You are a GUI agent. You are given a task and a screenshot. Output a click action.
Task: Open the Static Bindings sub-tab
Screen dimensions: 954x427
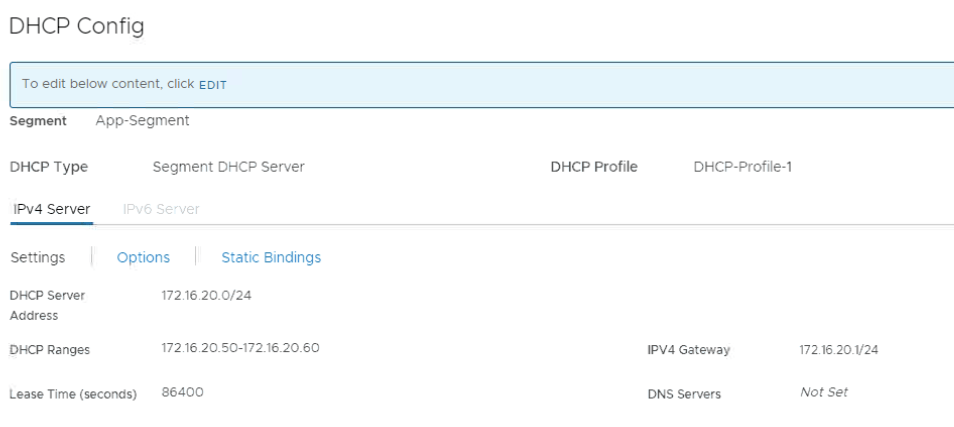click(x=271, y=257)
